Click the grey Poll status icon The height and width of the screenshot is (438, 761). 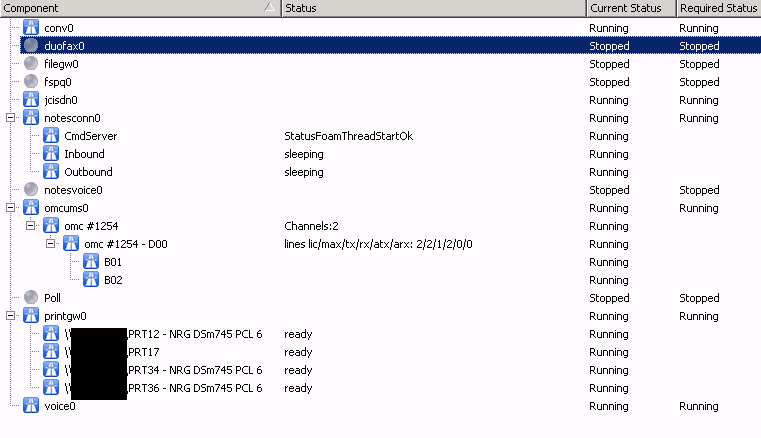point(31,298)
